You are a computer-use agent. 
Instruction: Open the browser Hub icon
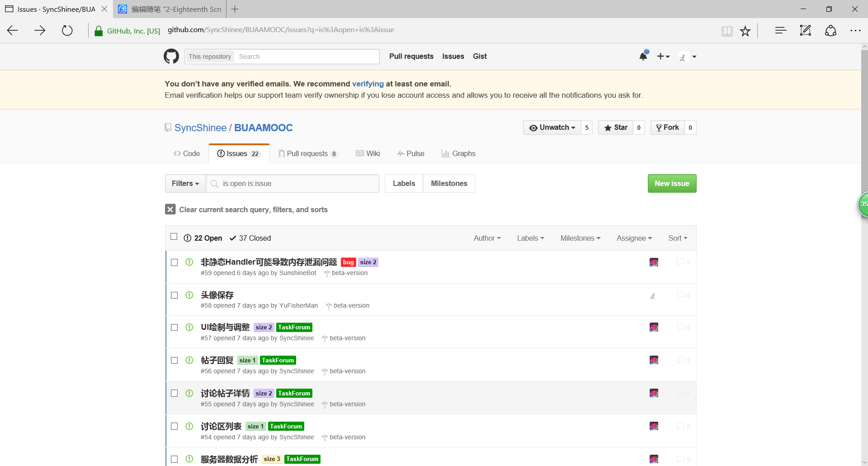pos(781,31)
